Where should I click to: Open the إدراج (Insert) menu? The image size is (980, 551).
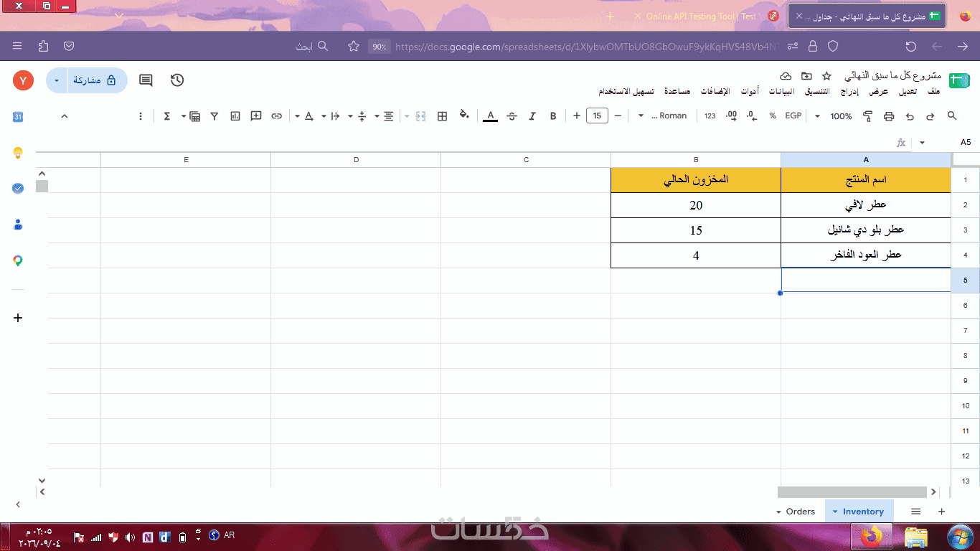pos(850,92)
